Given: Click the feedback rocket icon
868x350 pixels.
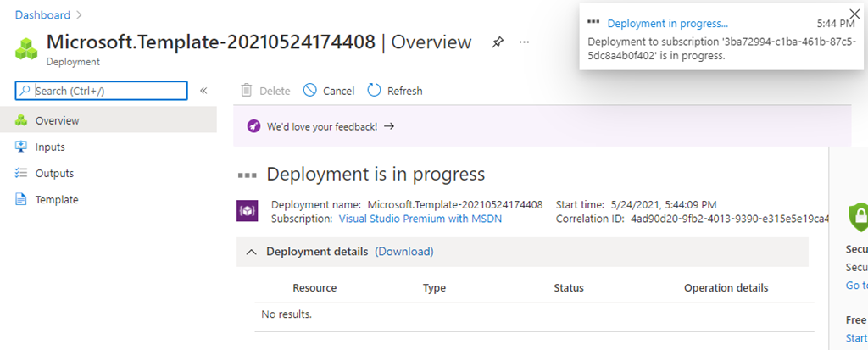Looking at the screenshot, I should 253,126.
